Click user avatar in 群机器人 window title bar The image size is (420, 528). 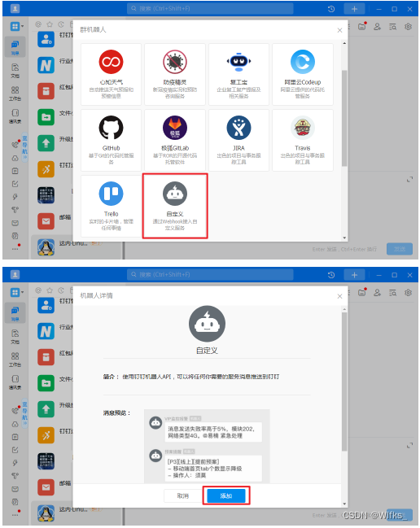click(x=15, y=9)
